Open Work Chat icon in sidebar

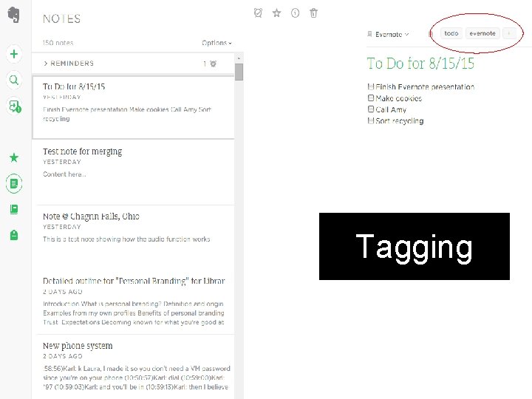(x=14, y=106)
